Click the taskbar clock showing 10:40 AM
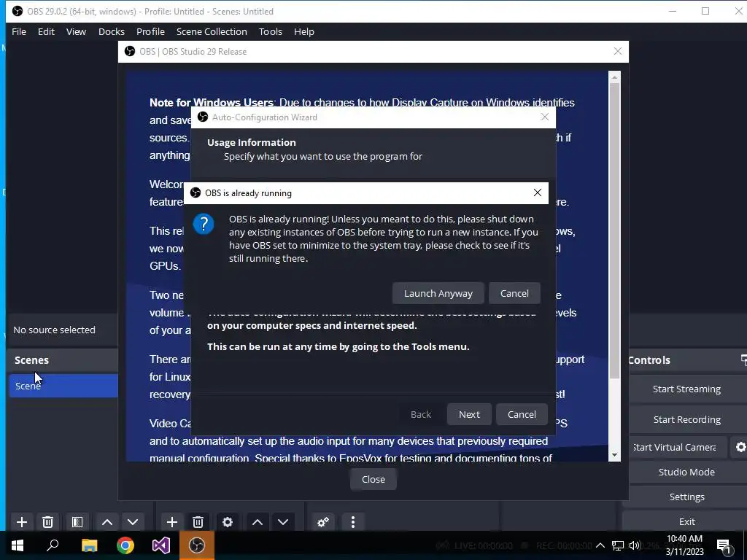The width and height of the screenshot is (747, 560). tap(684, 545)
